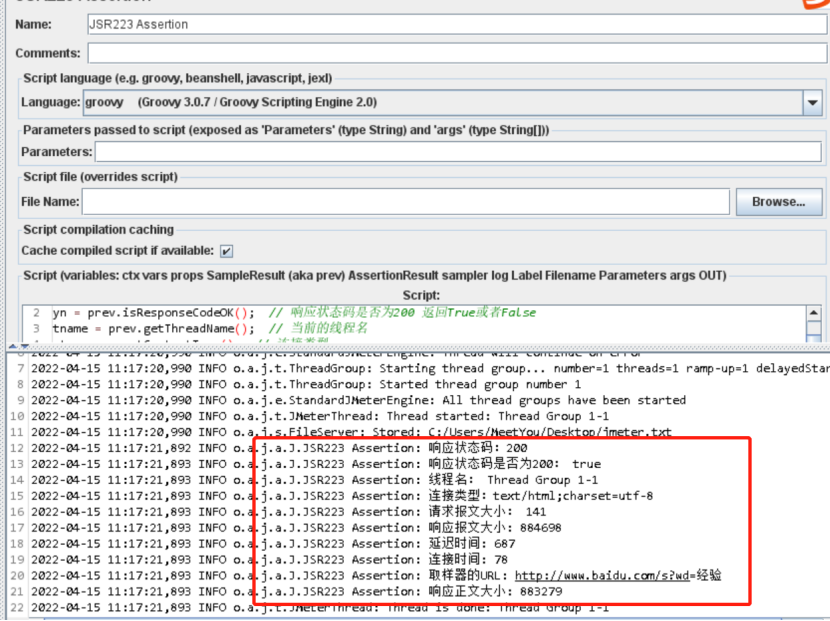
Task: Select log line FileServer Stored jmeter.txt
Action: 351,432
